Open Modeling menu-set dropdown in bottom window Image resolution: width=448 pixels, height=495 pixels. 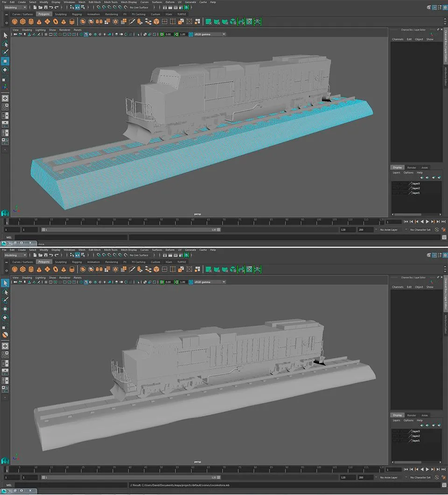15,255
